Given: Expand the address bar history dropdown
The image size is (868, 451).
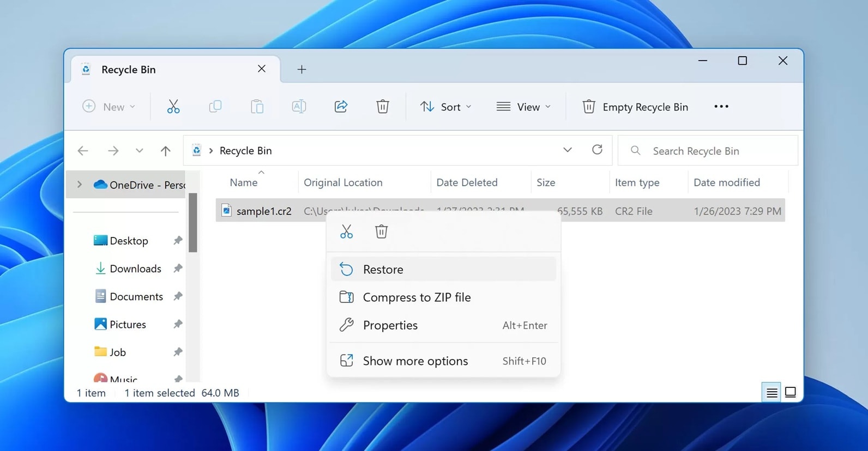Looking at the screenshot, I should point(568,150).
